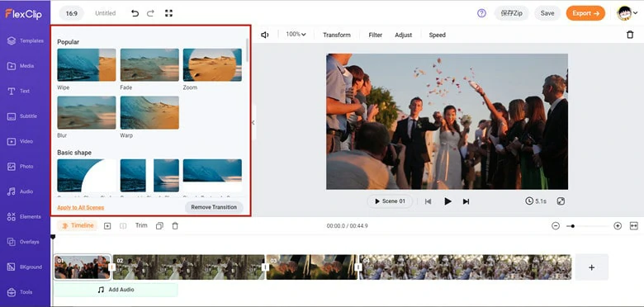
Task: Mute the clip with the speaker icon
Action: coord(265,35)
